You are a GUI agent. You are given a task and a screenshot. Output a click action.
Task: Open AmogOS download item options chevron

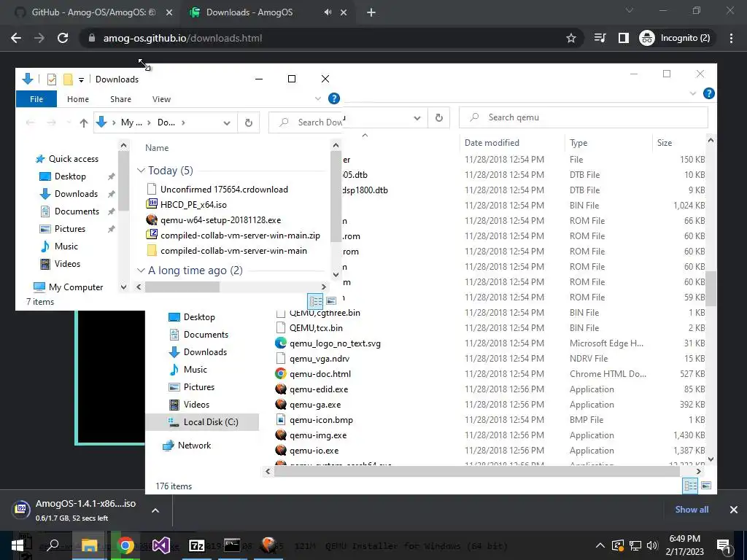[x=155, y=510]
